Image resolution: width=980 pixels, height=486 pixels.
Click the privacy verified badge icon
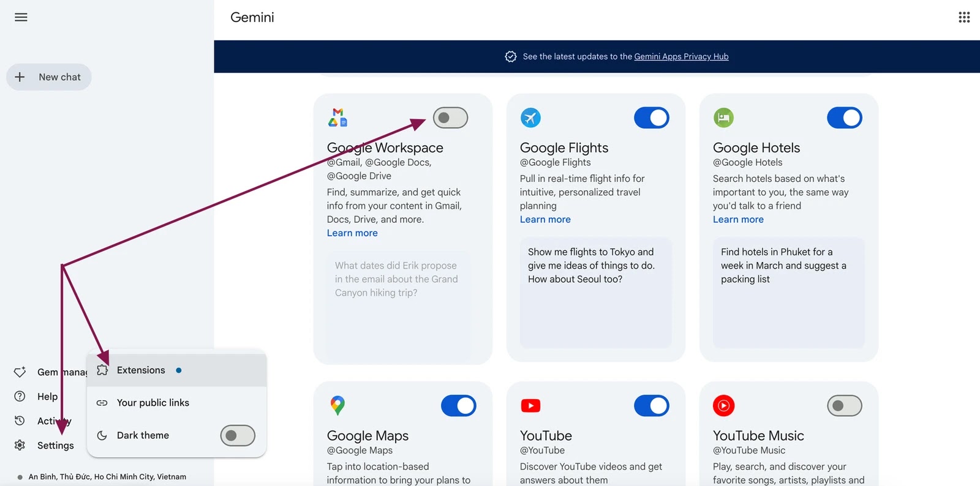click(x=511, y=56)
